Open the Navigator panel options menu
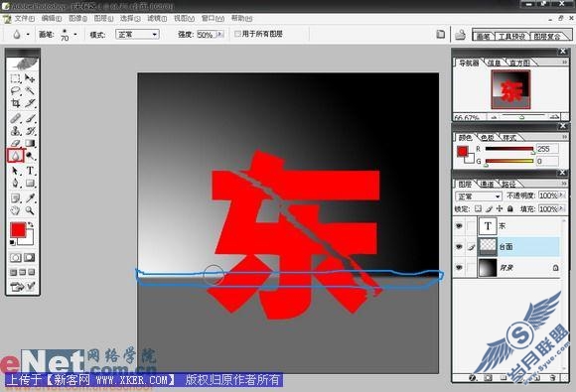Image resolution: width=576 pixels, height=392 pixels. [565, 63]
